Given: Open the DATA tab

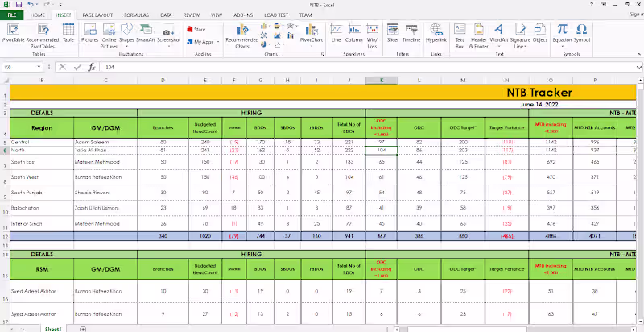Looking at the screenshot, I should pyautogui.click(x=166, y=15).
